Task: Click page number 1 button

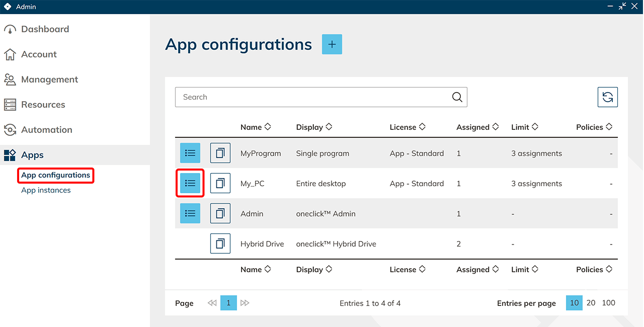Action: pyautogui.click(x=228, y=303)
